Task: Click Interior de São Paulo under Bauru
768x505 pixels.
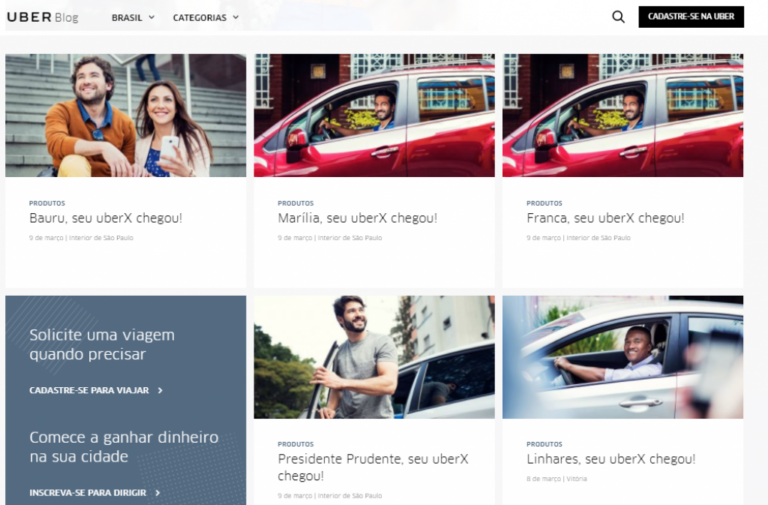Action: tap(101, 238)
